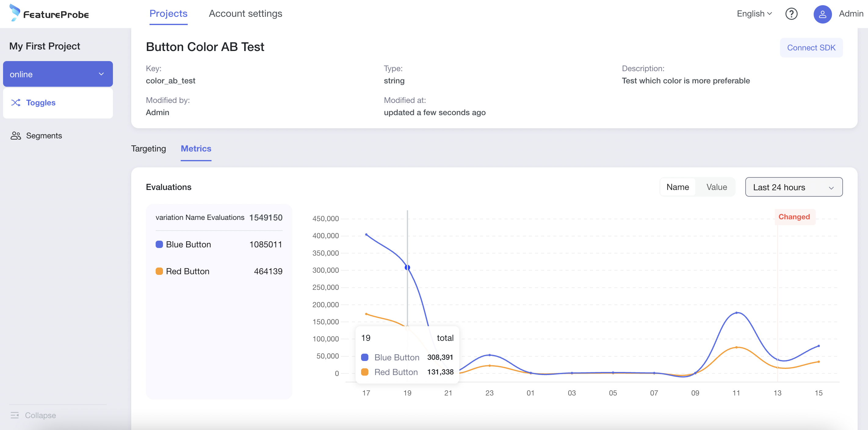The height and width of the screenshot is (430, 868).
Task: Switch to the Targeting tab
Action: point(148,148)
